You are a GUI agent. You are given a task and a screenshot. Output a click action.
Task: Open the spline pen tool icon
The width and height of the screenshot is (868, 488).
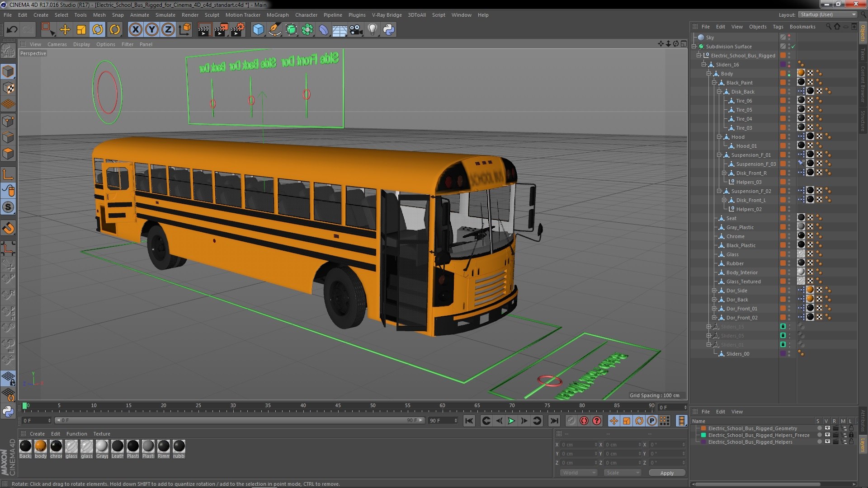(274, 30)
